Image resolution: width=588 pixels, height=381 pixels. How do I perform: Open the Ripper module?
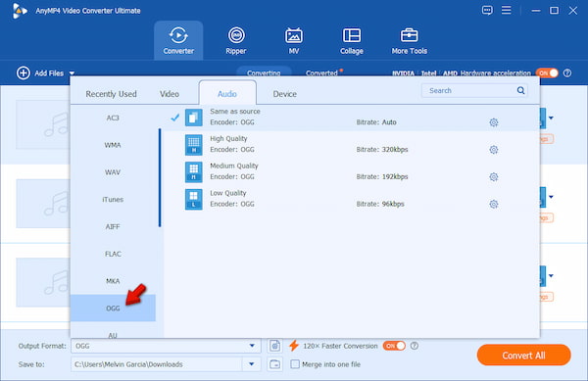tap(236, 40)
